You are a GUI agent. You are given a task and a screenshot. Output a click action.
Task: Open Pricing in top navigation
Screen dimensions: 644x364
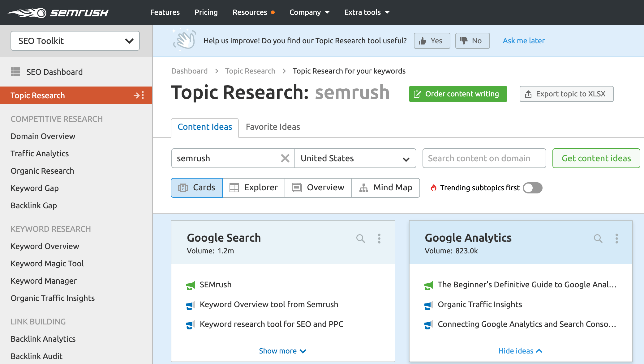[206, 12]
